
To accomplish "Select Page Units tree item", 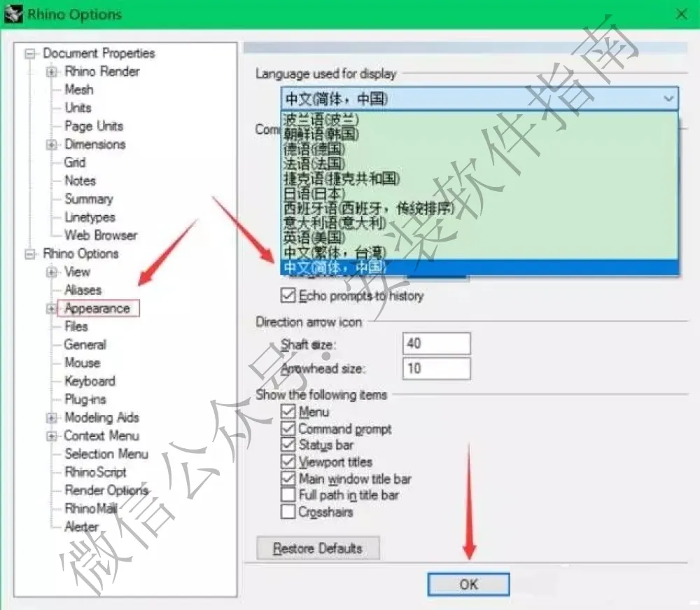I will point(94,126).
